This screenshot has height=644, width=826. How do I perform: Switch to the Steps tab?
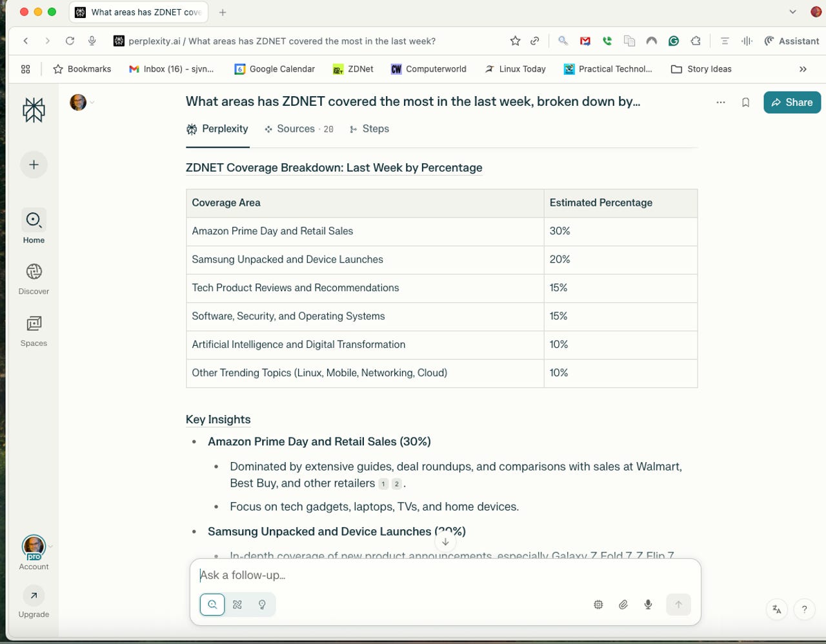[369, 129]
